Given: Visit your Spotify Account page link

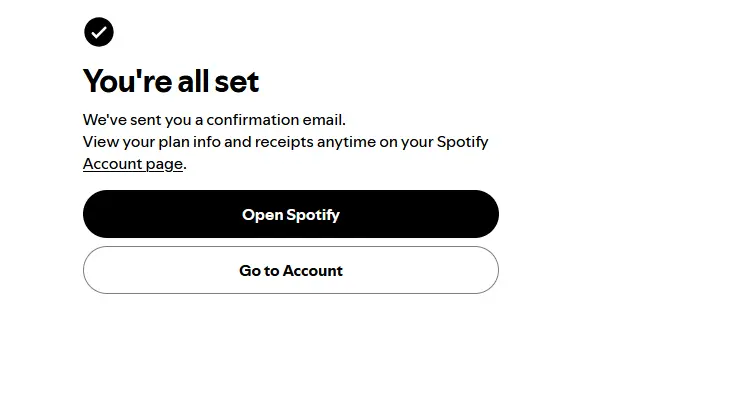Looking at the screenshot, I should 133,164.
